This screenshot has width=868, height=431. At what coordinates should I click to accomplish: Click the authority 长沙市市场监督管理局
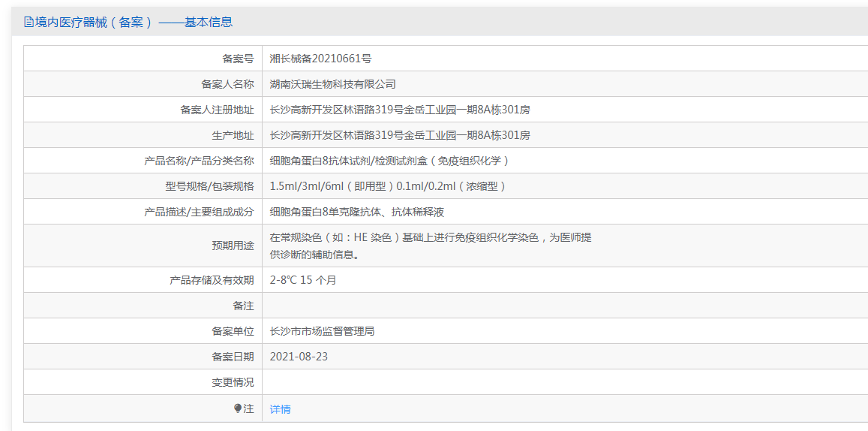tap(322, 332)
